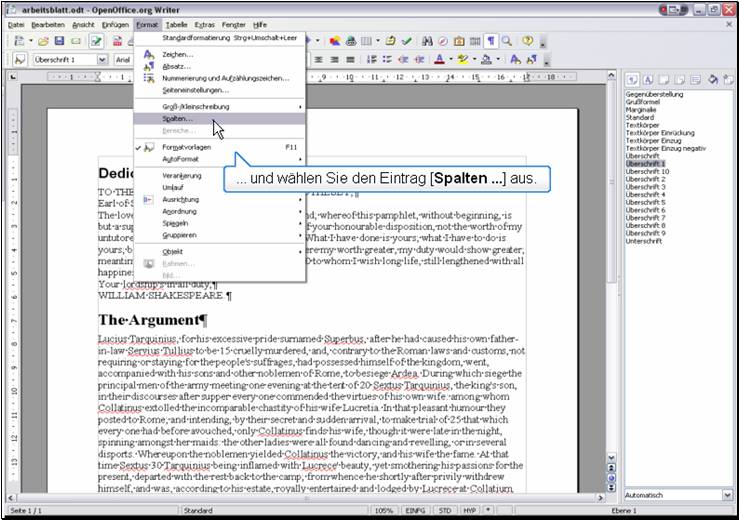Click the Help question mark icon

pos(528,41)
